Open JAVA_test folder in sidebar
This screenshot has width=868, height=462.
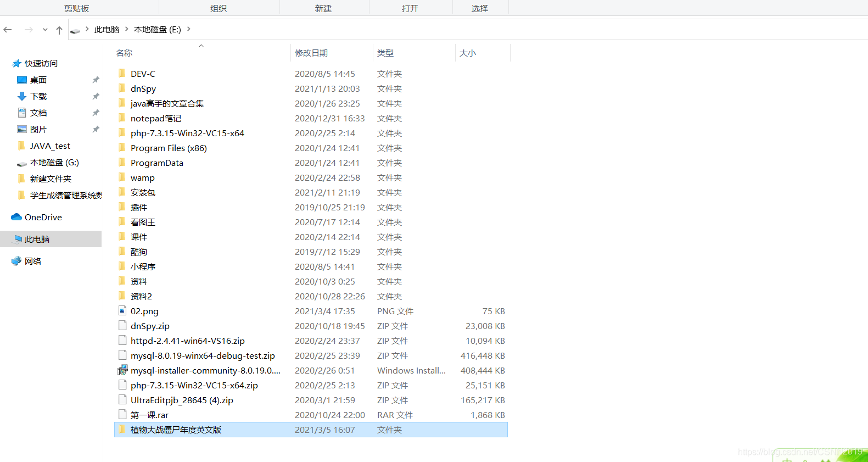click(x=50, y=146)
